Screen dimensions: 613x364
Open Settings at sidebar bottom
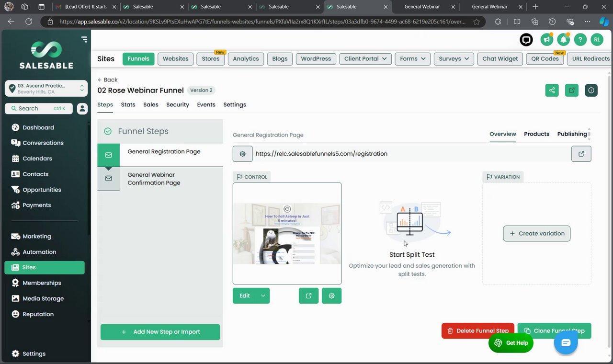(x=28, y=353)
